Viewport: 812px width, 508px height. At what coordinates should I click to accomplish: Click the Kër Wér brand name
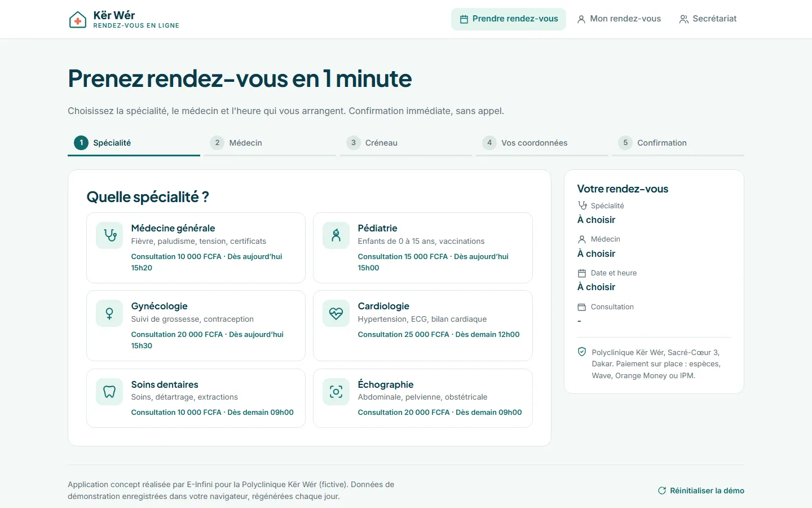coord(114,15)
